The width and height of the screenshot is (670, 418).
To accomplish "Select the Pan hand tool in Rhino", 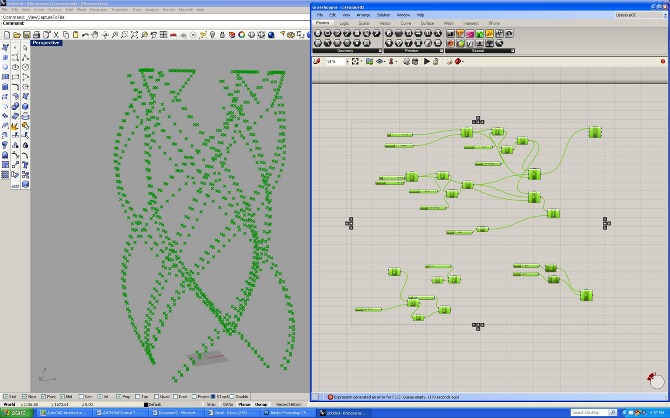I will tap(95, 35).
